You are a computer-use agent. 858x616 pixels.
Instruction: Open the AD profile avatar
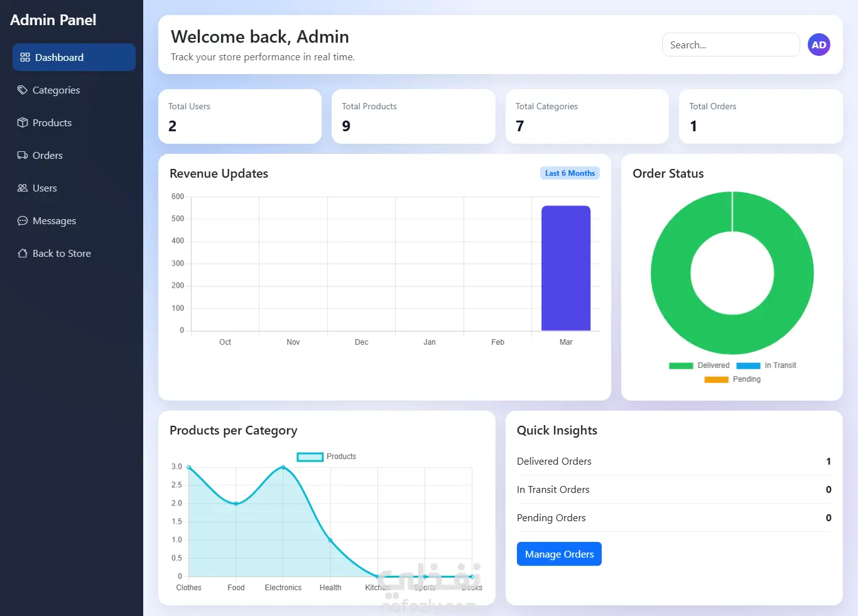point(818,45)
